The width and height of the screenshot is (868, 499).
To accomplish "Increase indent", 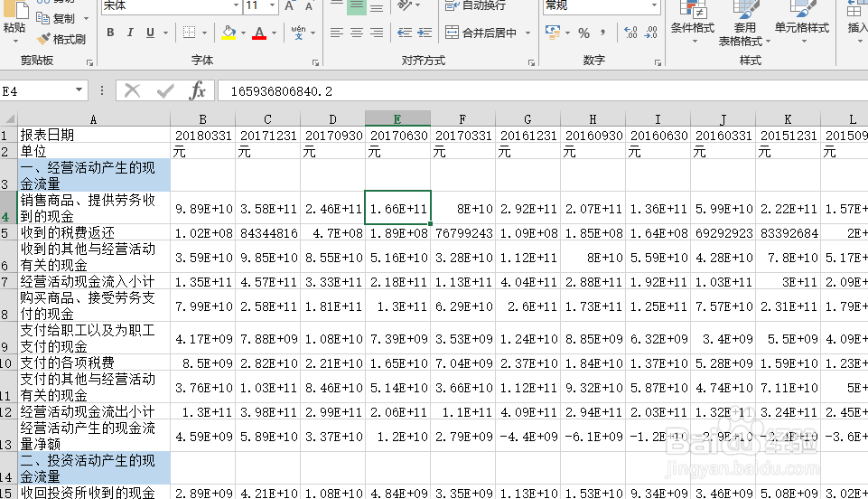I will pos(425,33).
